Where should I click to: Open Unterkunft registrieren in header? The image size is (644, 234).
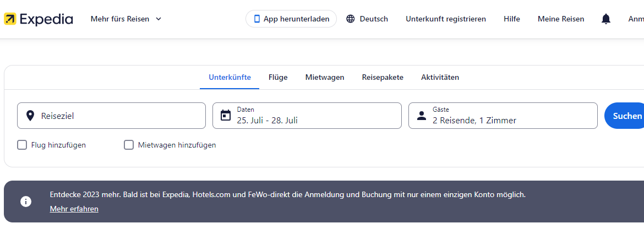click(446, 19)
